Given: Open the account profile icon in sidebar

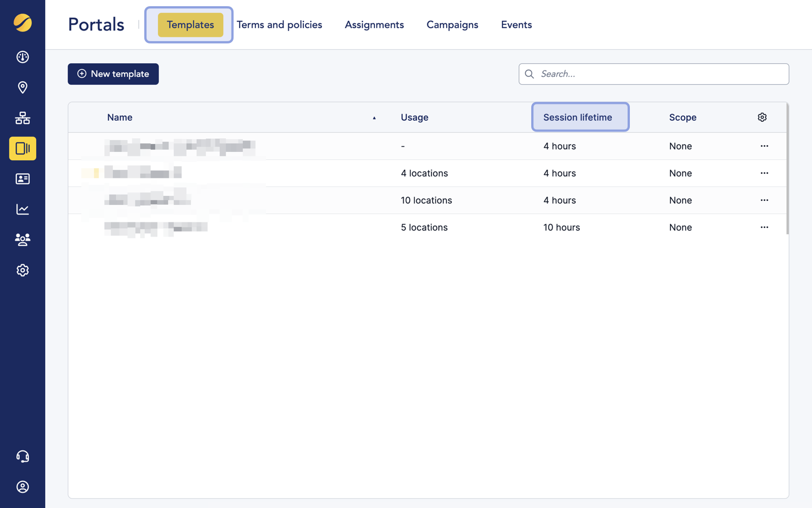Looking at the screenshot, I should [23, 487].
